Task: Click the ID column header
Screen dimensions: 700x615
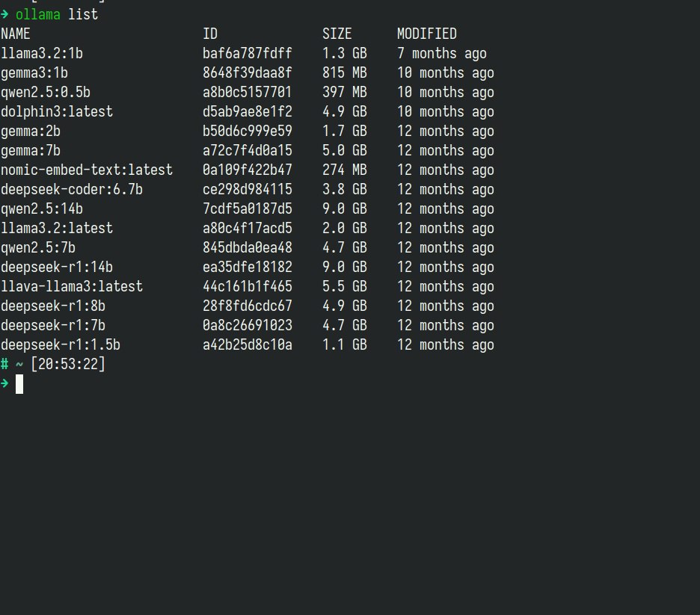Action: click(210, 34)
